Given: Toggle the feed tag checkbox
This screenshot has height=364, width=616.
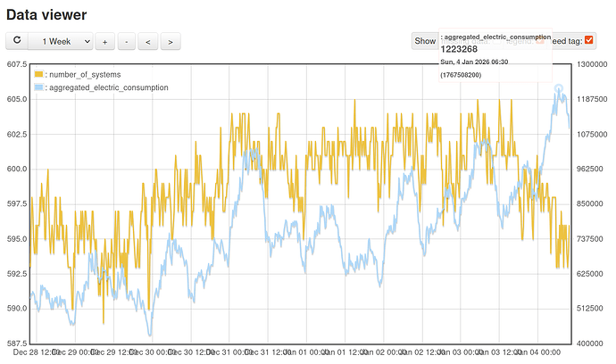Looking at the screenshot, I should pyautogui.click(x=588, y=39).
